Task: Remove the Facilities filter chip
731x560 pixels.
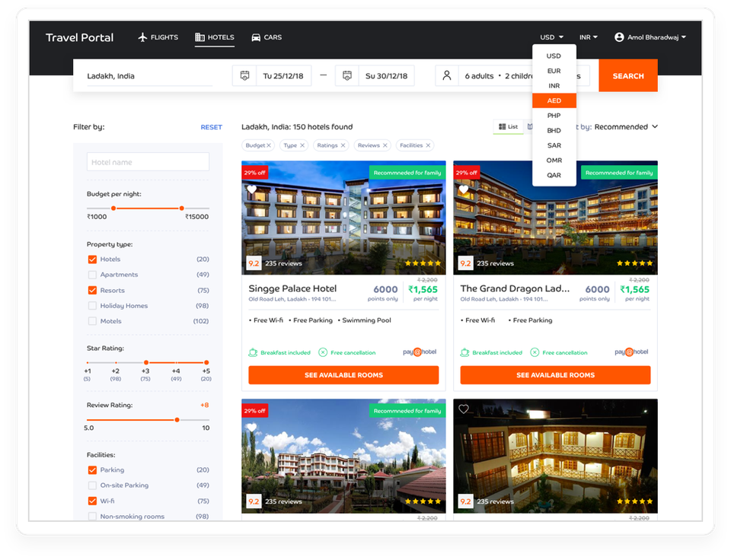Action: (428, 145)
